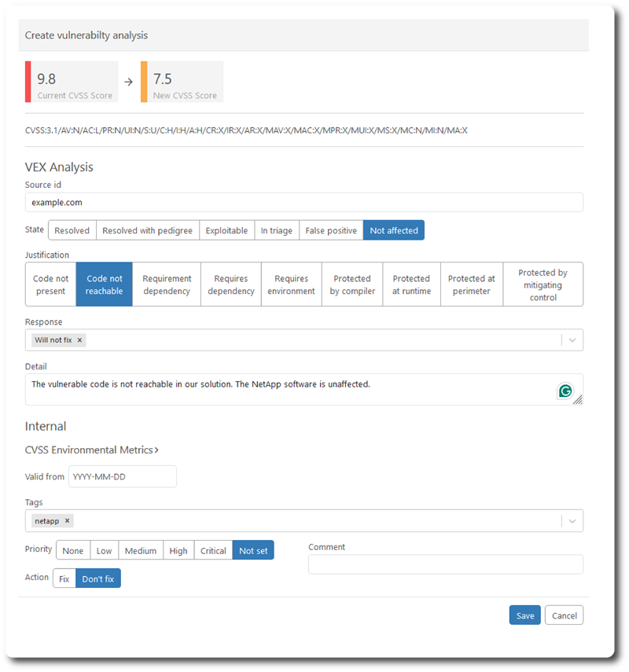Cancel the vulnerability analysis dialog
Image resolution: width=629 pixels, height=672 pixels.
(x=564, y=615)
